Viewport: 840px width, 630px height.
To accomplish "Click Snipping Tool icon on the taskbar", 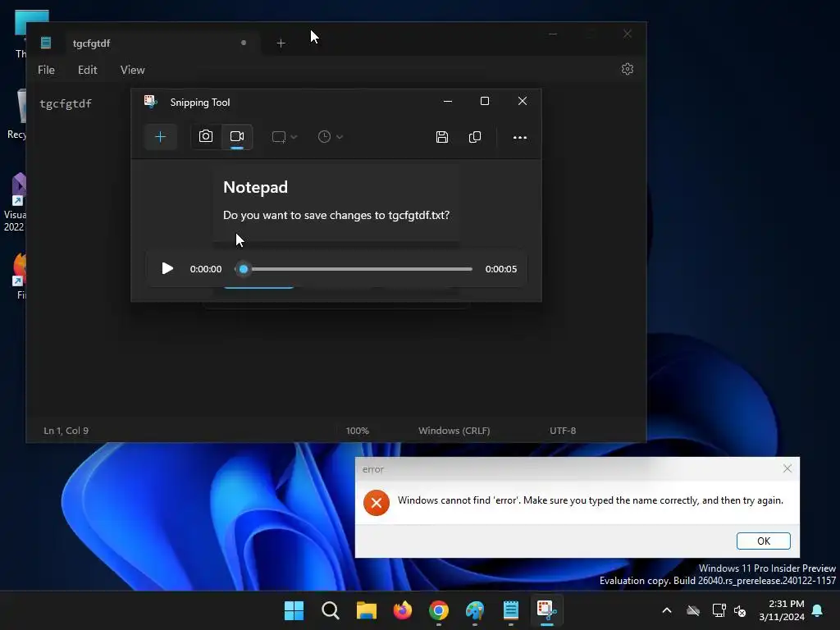I will 547,610.
